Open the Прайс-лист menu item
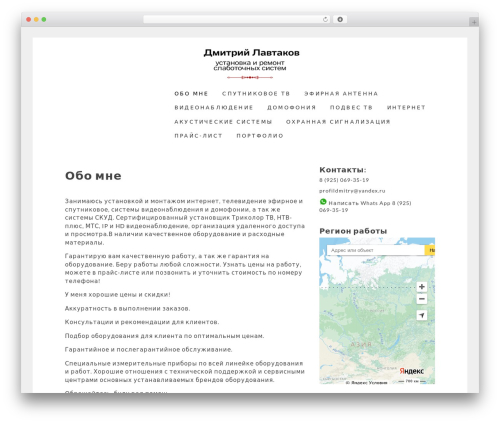Image resolution: width=500 pixels, height=423 pixels. point(198,136)
